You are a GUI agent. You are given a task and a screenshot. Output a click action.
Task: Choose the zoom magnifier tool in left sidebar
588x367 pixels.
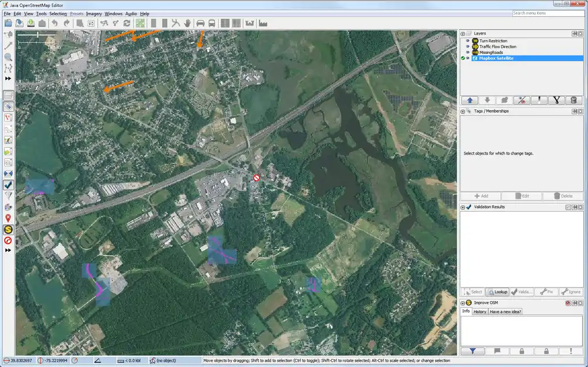coord(8,57)
